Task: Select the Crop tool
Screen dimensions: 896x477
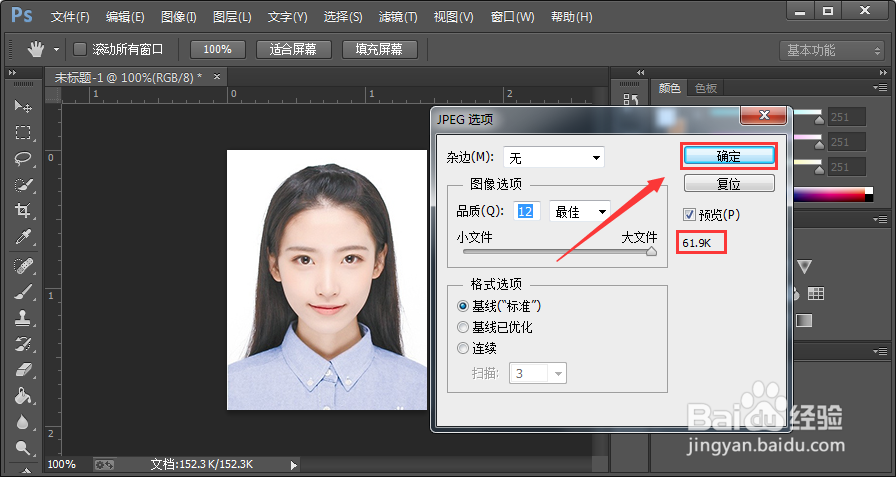Action: coord(23,211)
